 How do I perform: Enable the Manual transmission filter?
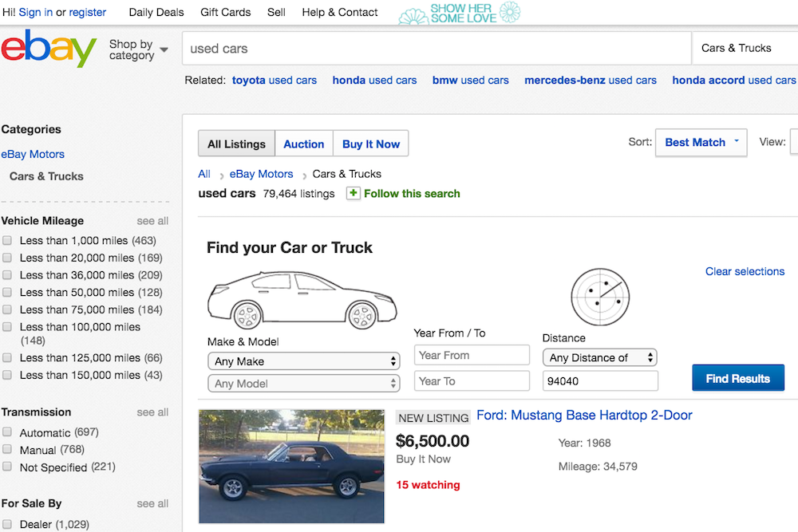pyautogui.click(x=7, y=449)
